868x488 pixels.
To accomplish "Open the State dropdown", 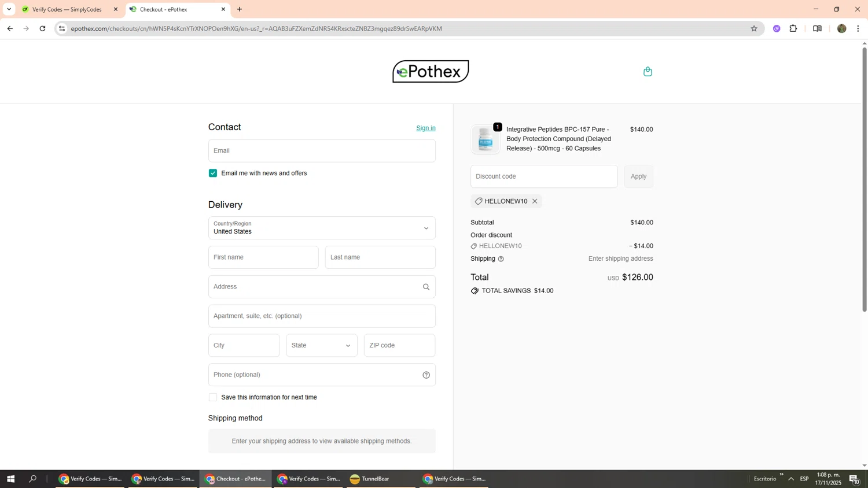I will tap(322, 346).
